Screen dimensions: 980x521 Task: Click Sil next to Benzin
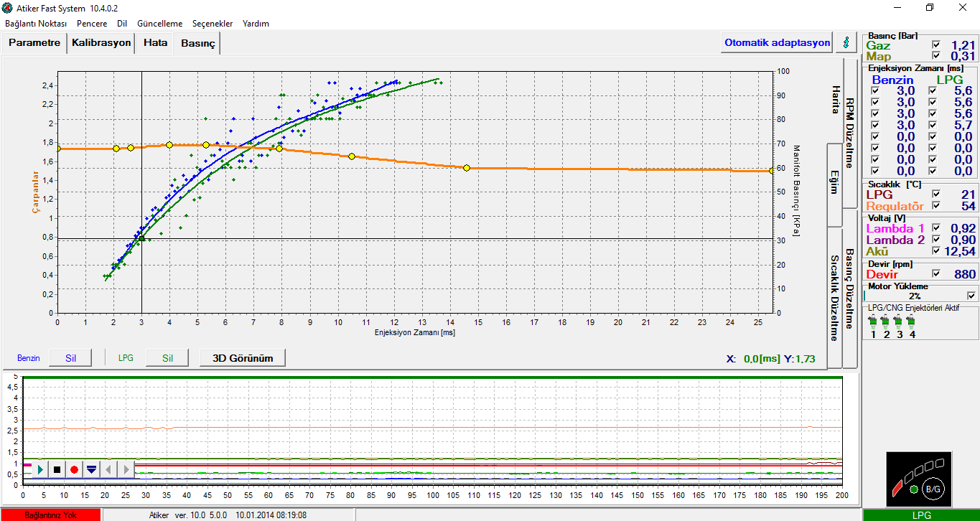point(70,357)
